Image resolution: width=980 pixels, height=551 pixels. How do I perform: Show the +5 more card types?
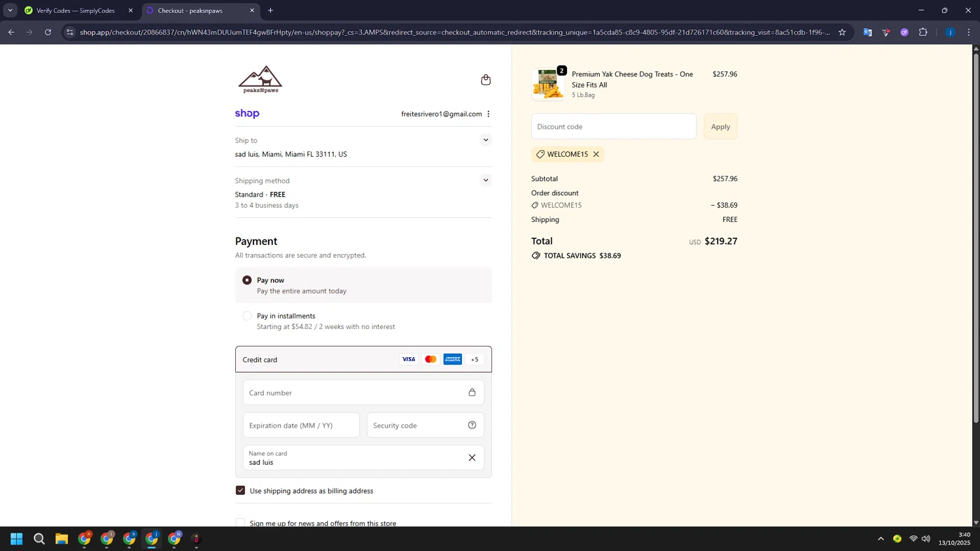click(x=474, y=359)
